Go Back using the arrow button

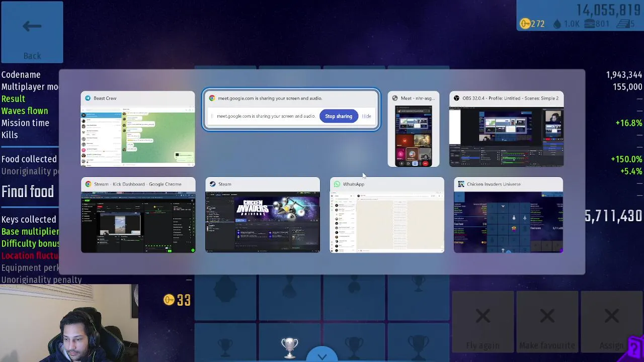32,32
